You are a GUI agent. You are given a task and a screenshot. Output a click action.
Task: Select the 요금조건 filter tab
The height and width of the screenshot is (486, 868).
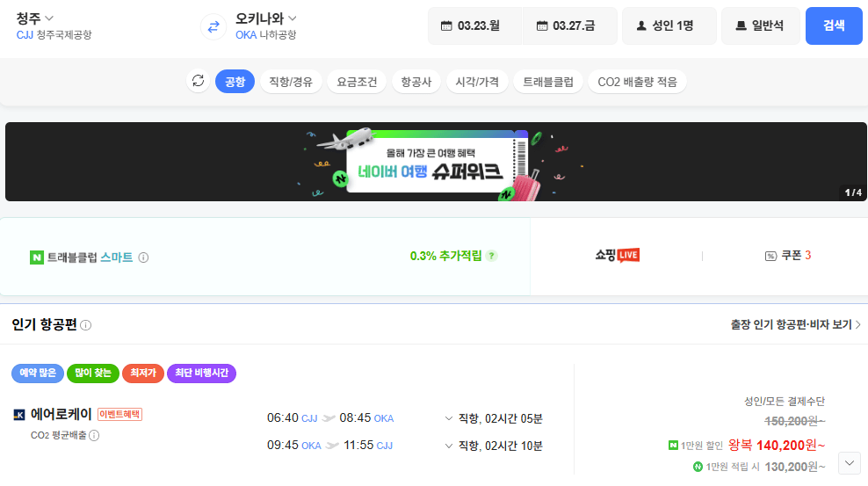[357, 82]
